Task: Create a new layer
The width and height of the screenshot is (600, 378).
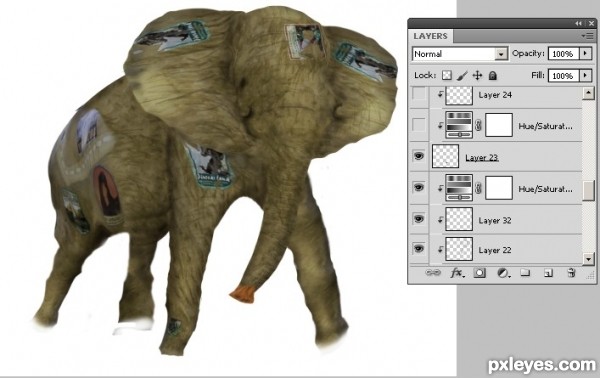Action: (548, 273)
